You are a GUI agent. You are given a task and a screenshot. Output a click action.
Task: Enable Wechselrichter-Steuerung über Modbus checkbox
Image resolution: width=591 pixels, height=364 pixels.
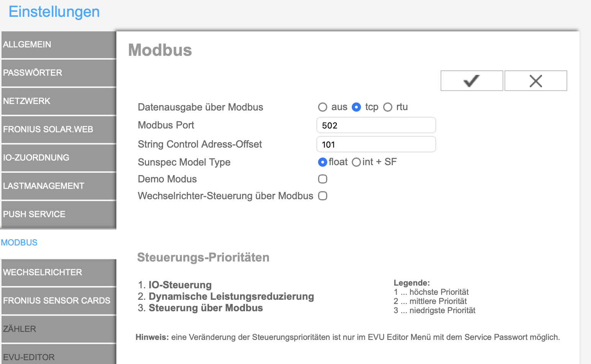(323, 196)
